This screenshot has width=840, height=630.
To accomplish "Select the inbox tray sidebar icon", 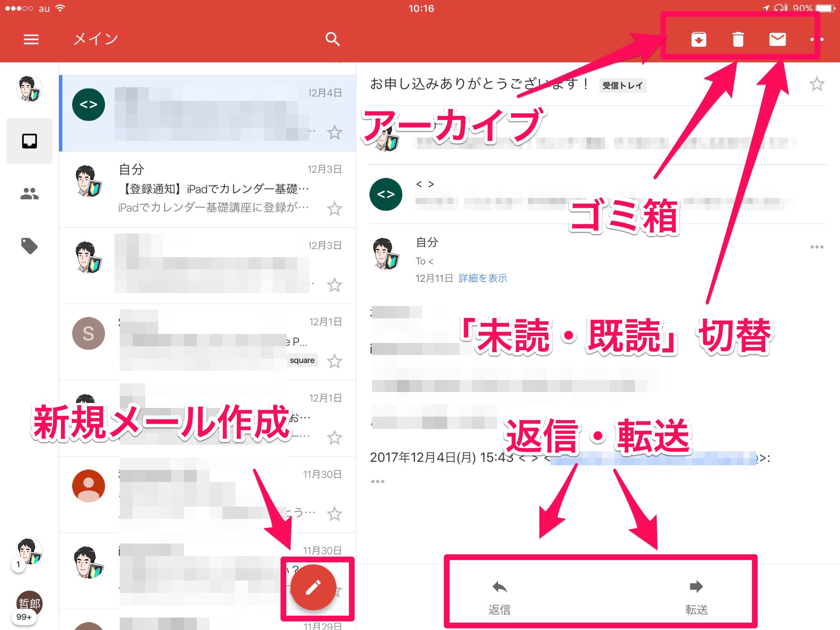I will pos(29,141).
